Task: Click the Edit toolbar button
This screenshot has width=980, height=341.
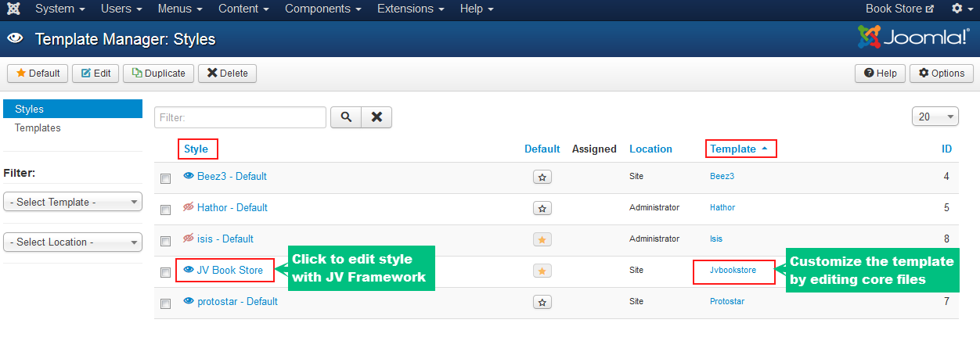Action: [95, 73]
